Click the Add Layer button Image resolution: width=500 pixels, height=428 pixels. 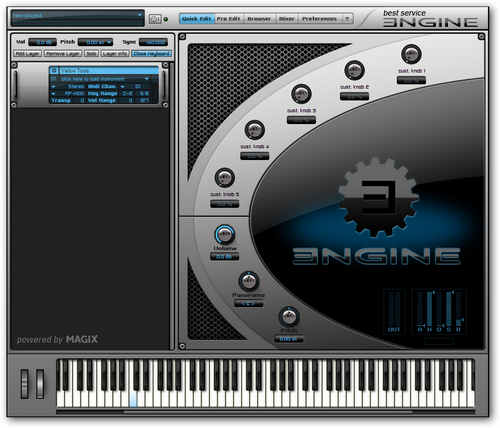point(28,54)
